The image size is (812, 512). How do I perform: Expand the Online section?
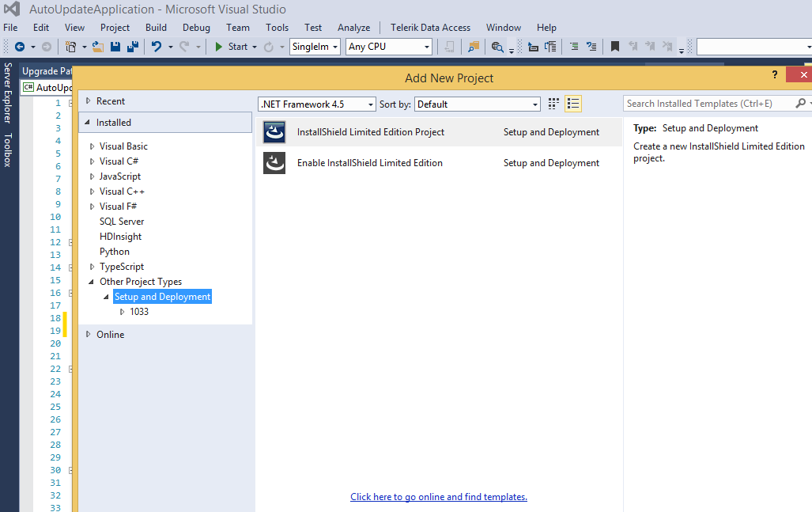[x=88, y=334]
